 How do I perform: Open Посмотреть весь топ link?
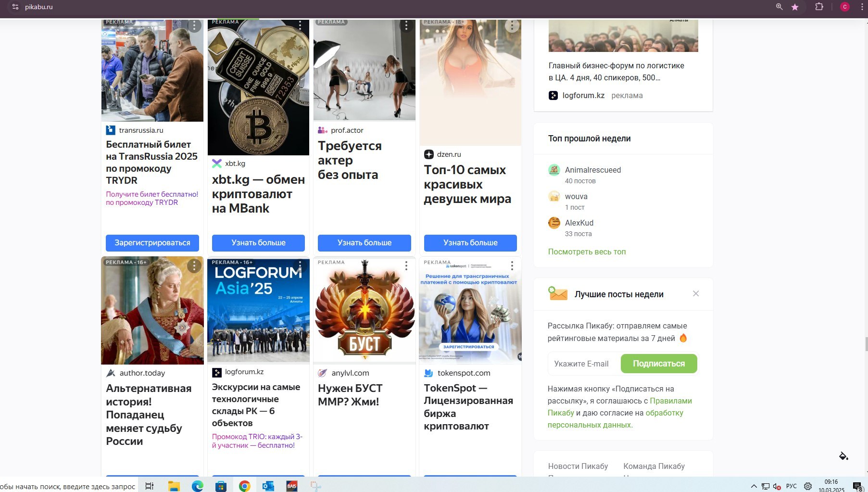(x=587, y=252)
